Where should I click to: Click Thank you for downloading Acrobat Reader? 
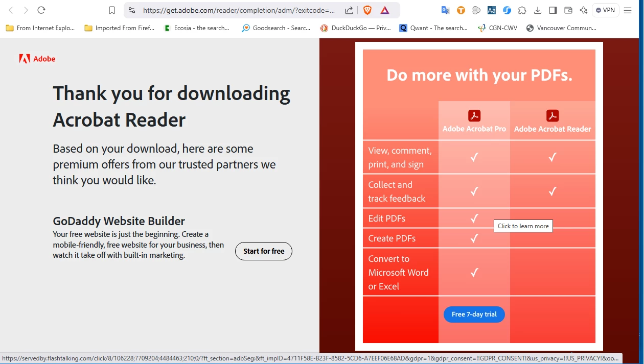[x=172, y=107]
